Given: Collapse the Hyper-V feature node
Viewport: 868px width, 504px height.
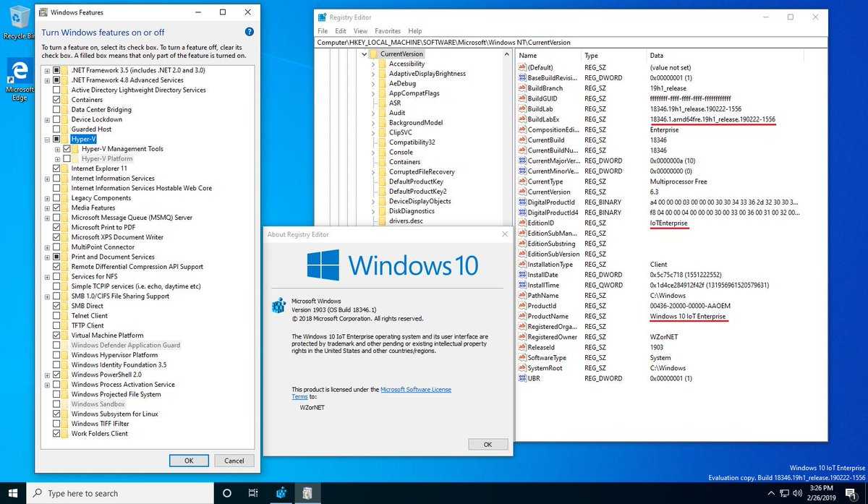Looking at the screenshot, I should [x=47, y=139].
